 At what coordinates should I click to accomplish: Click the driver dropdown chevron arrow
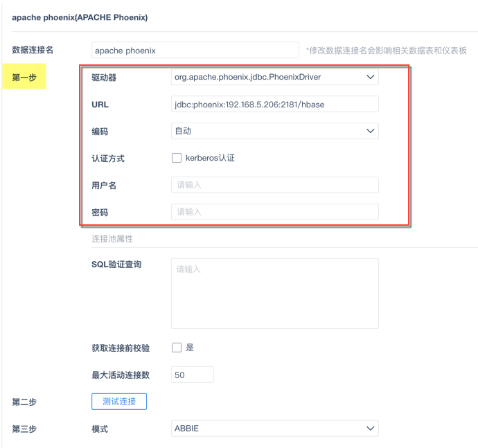pos(370,77)
